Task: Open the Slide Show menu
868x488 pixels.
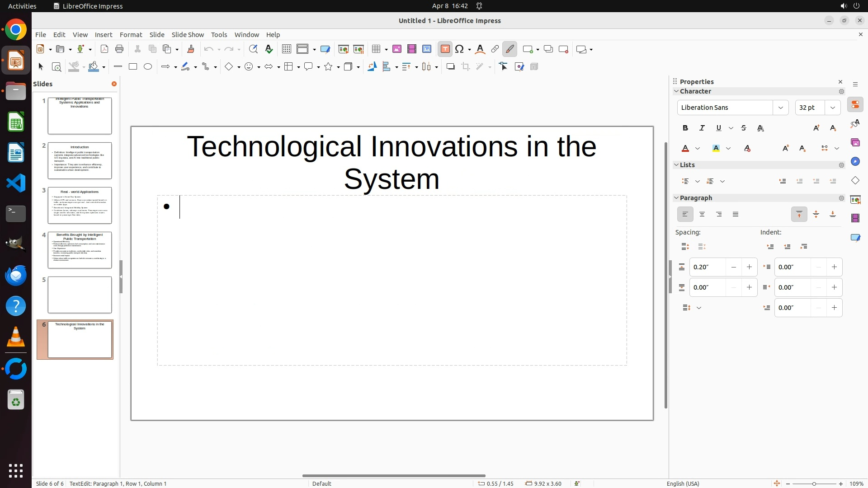Action: pyautogui.click(x=188, y=35)
